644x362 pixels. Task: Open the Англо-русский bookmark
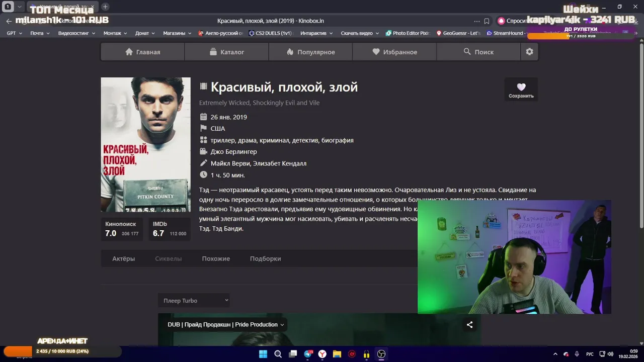point(220,33)
